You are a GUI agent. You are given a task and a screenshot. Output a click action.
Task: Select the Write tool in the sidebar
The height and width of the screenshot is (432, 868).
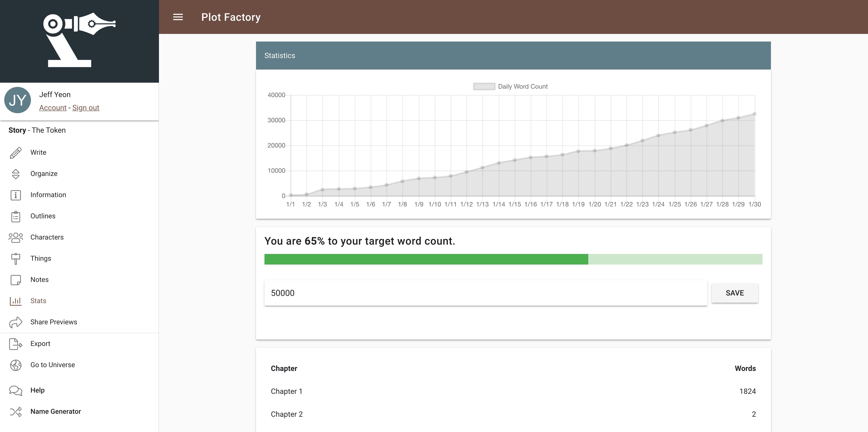tap(38, 152)
